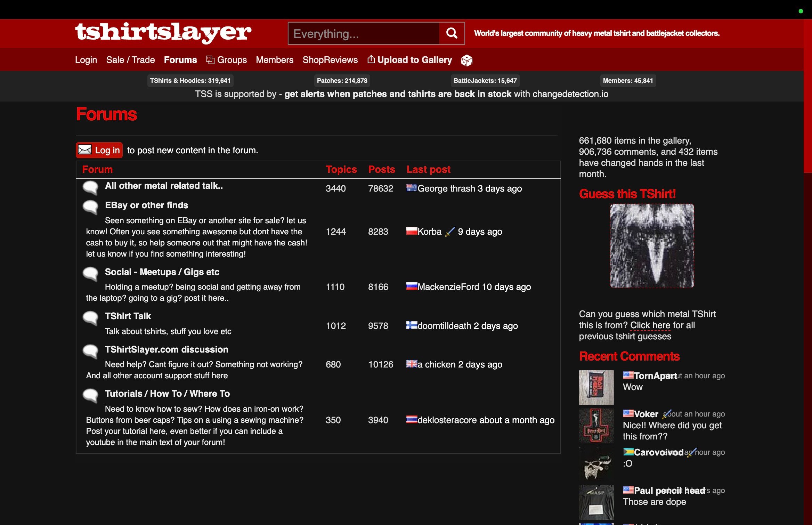
Task: Open ShopReviews from the nav bar
Action: (x=330, y=60)
